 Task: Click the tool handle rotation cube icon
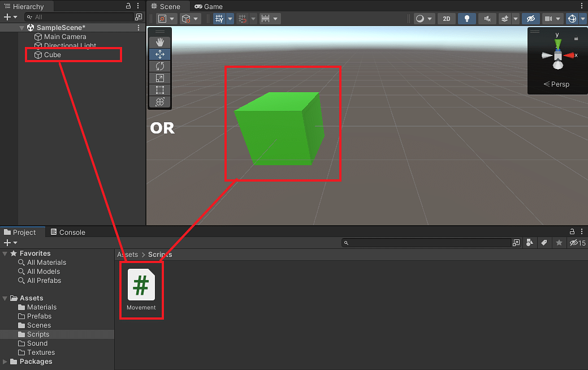[x=185, y=19]
